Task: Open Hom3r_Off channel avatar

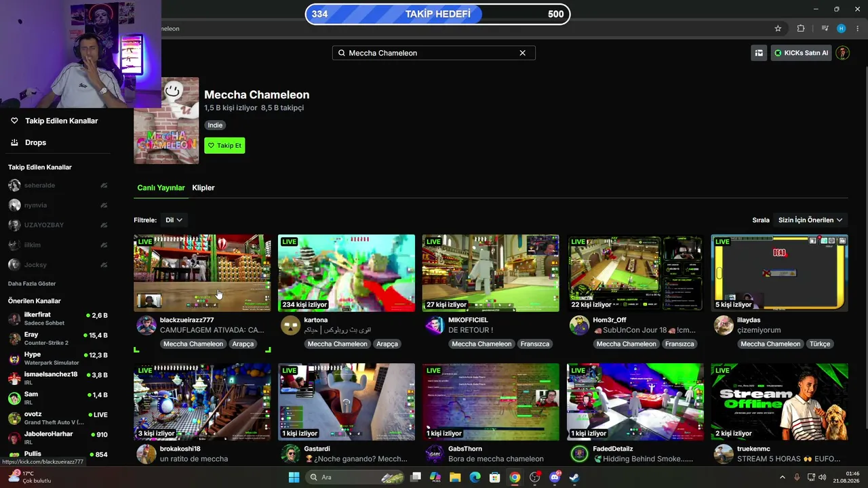Action: pyautogui.click(x=579, y=325)
